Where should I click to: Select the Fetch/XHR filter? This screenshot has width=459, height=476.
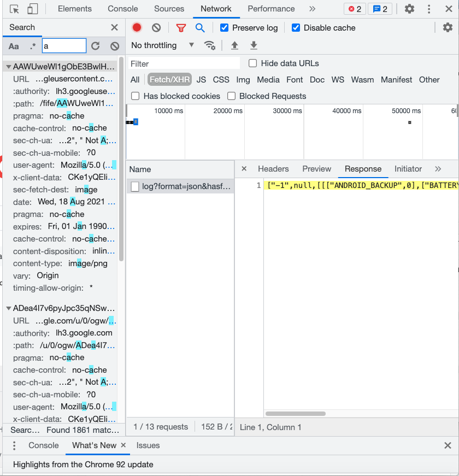(x=170, y=80)
